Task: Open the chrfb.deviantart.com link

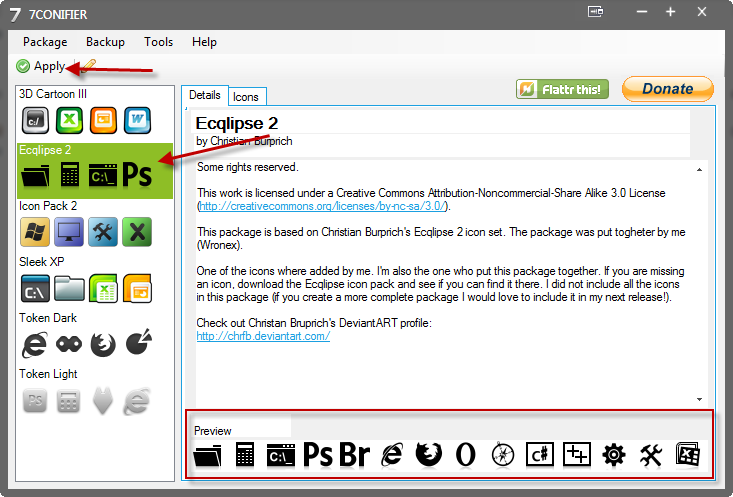Action: [263, 336]
